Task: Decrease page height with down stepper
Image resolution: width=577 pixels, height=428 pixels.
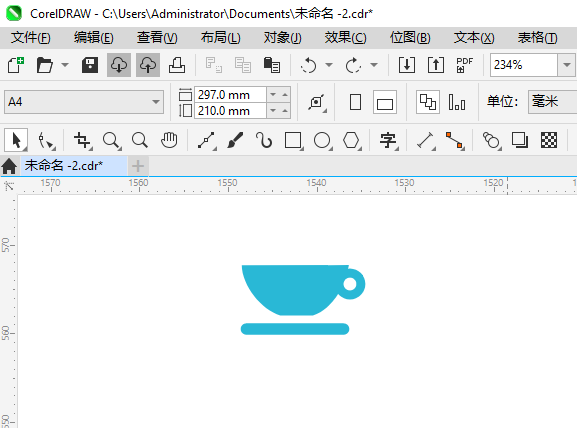Action: point(273,111)
